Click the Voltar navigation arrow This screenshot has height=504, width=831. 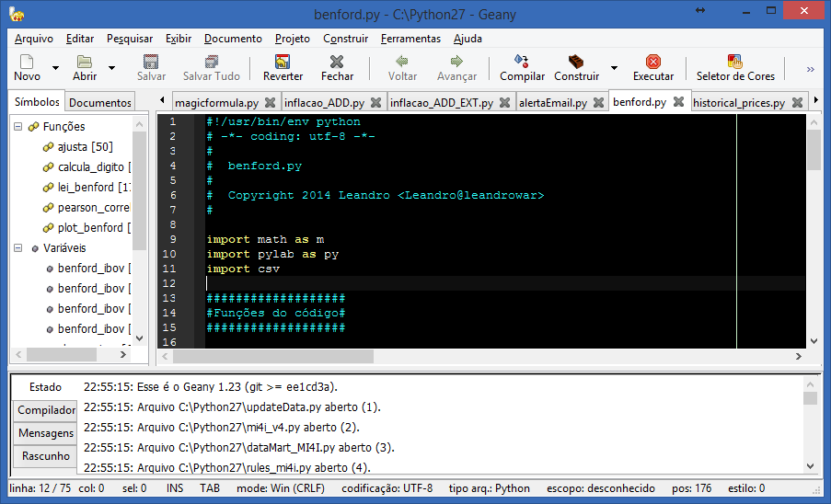pyautogui.click(x=402, y=62)
